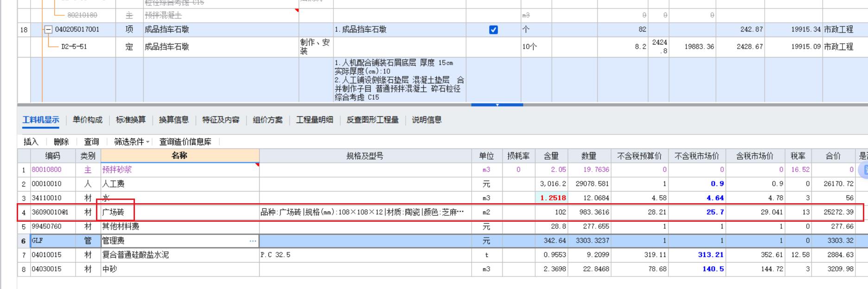Click content value 1.2518 for 水
Image resolution: width=868 pixels, height=289 pixels.
click(x=551, y=198)
